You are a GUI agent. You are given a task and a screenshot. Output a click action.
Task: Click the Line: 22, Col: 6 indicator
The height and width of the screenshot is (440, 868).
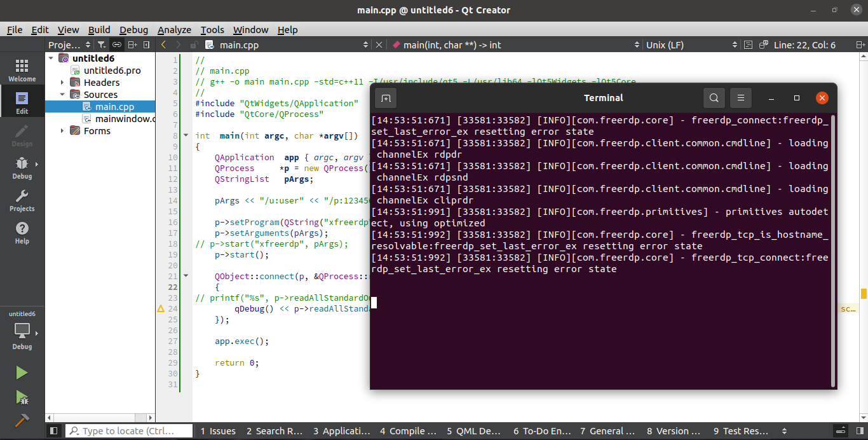804,45
